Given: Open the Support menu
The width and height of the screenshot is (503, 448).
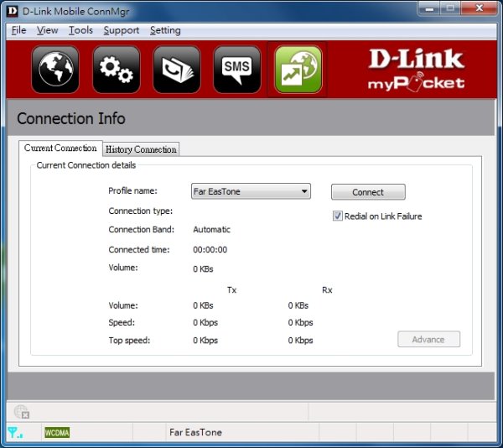Looking at the screenshot, I should [122, 30].
